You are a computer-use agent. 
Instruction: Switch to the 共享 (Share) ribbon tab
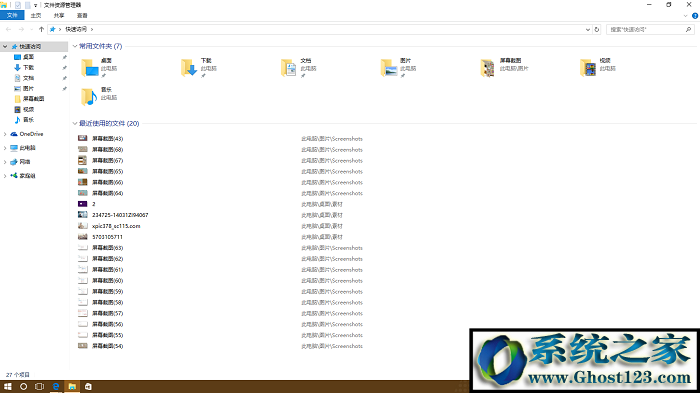59,16
